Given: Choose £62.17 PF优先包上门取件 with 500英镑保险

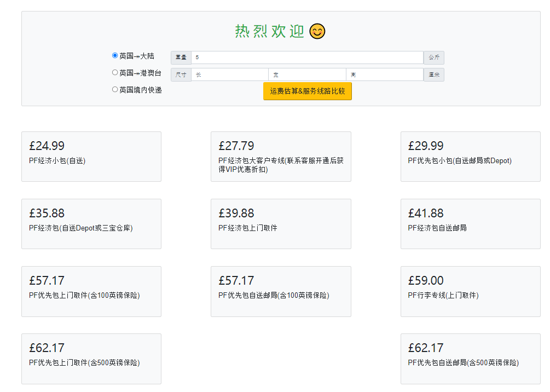Looking at the screenshot, I should pyautogui.click(x=91, y=358).
